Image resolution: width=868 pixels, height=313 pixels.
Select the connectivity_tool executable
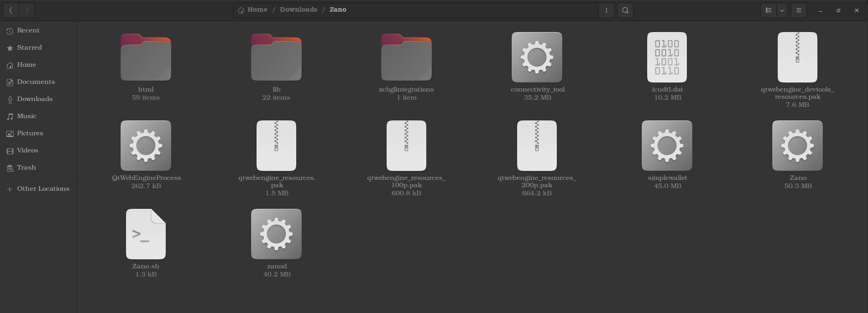[x=537, y=57]
